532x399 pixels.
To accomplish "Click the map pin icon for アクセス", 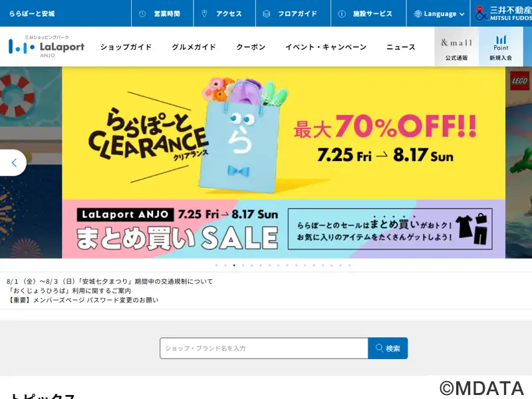I will pyautogui.click(x=204, y=13).
